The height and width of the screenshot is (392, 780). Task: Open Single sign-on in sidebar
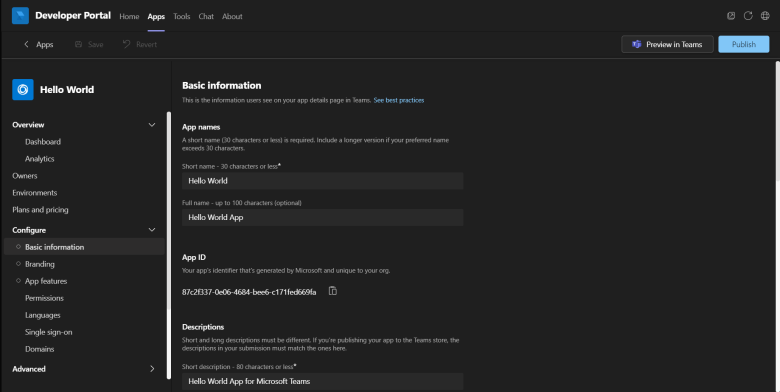[49, 332]
